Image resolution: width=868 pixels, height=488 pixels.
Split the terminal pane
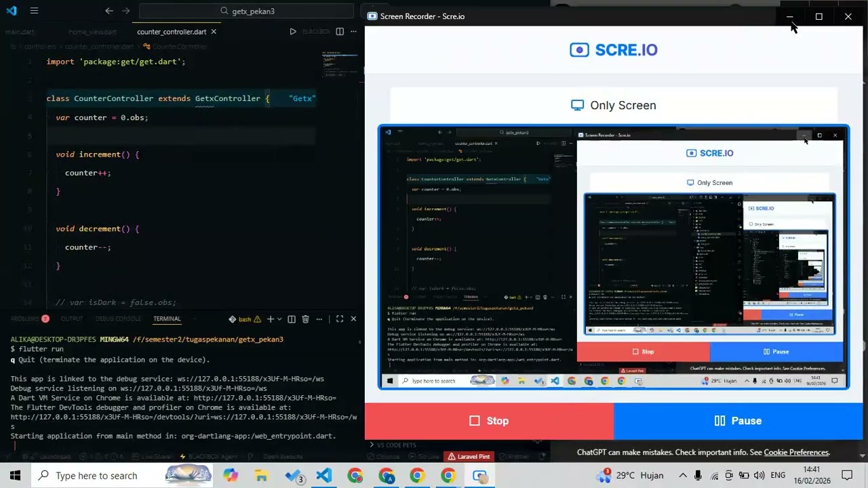coord(292,319)
